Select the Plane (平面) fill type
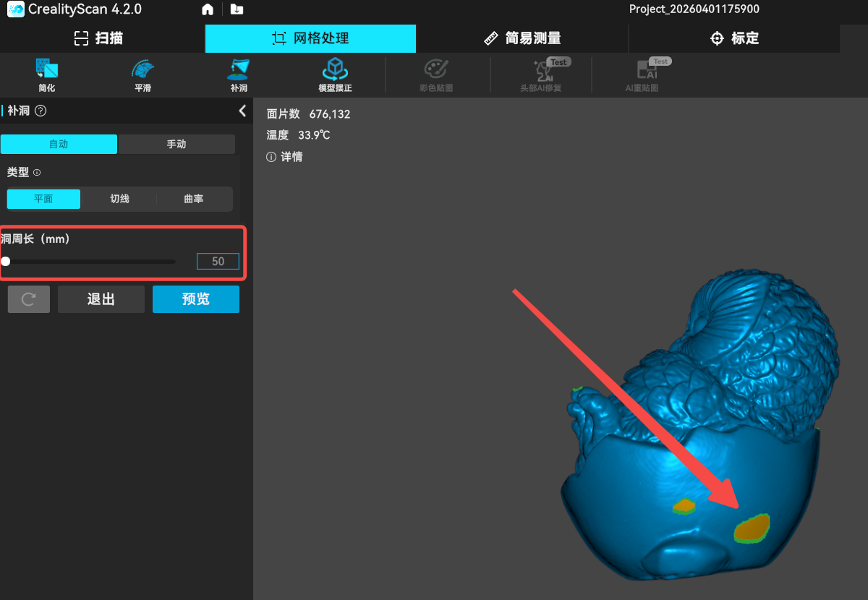Image resolution: width=868 pixels, height=600 pixels. pyautogui.click(x=43, y=199)
